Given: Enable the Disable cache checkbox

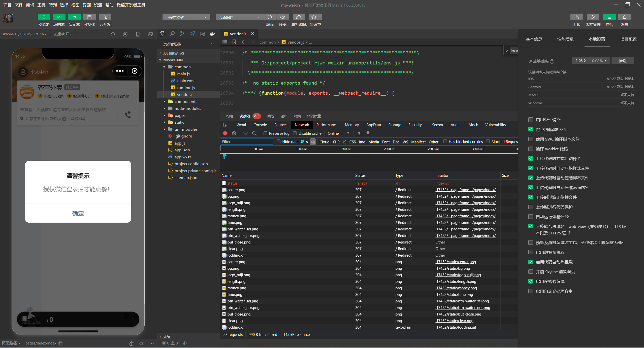Looking at the screenshot, I should click(x=295, y=133).
